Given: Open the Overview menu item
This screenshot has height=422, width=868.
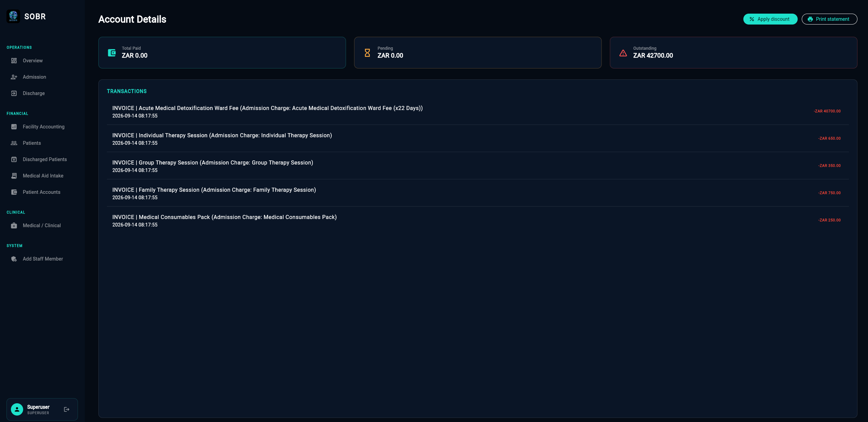Looking at the screenshot, I should (x=42, y=61).
